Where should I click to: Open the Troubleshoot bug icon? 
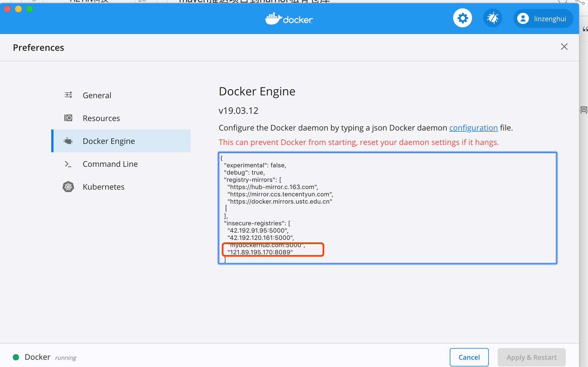[492, 18]
